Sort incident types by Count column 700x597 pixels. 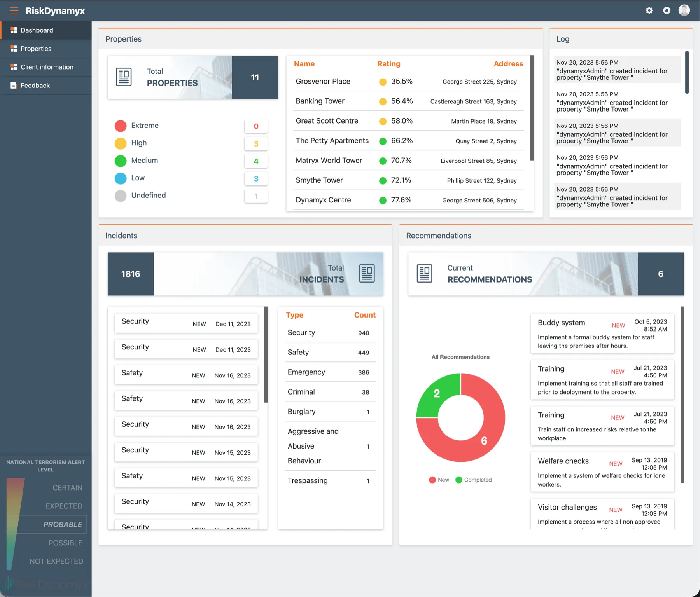pos(364,315)
